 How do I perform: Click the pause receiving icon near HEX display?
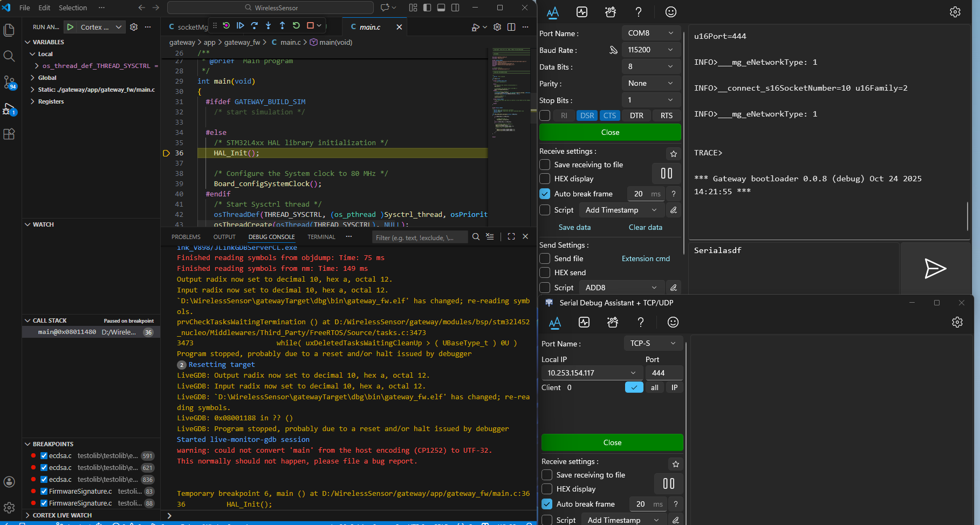click(x=666, y=173)
